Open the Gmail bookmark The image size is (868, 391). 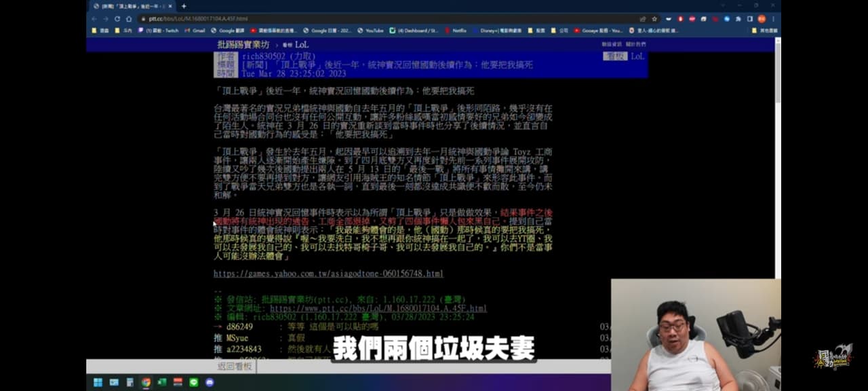point(195,31)
